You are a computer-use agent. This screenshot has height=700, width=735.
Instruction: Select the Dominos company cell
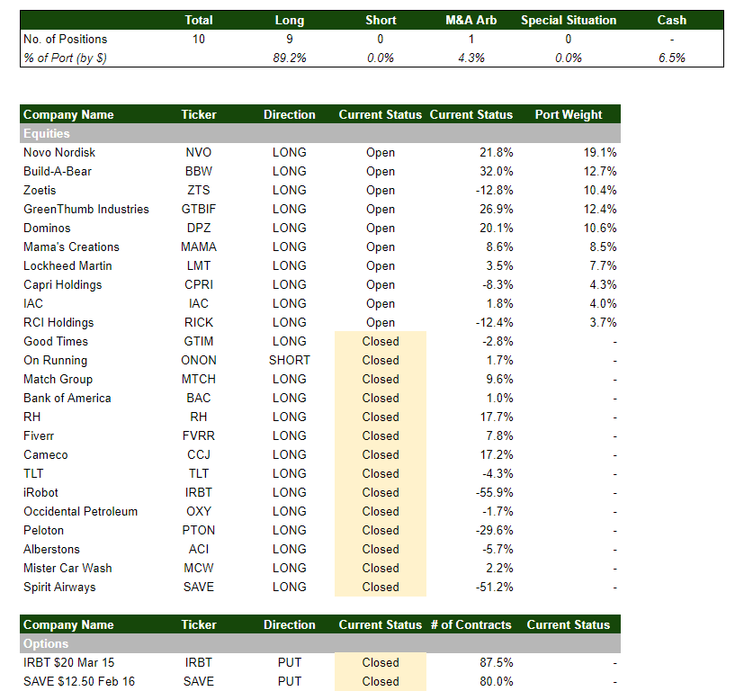click(x=47, y=228)
